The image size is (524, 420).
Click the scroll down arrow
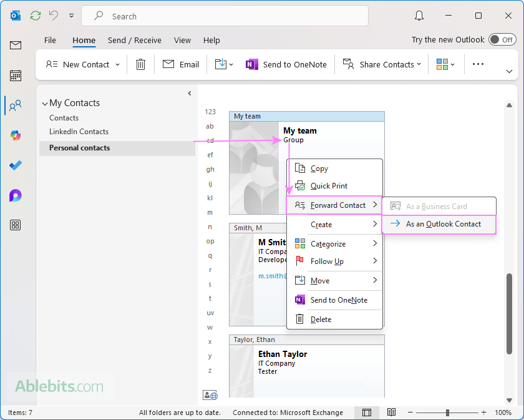[x=509, y=400]
